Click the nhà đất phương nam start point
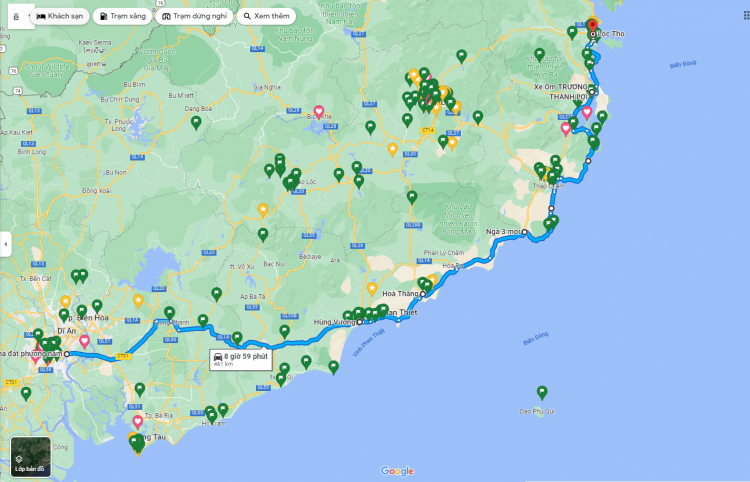The image size is (750, 482). pyautogui.click(x=67, y=354)
